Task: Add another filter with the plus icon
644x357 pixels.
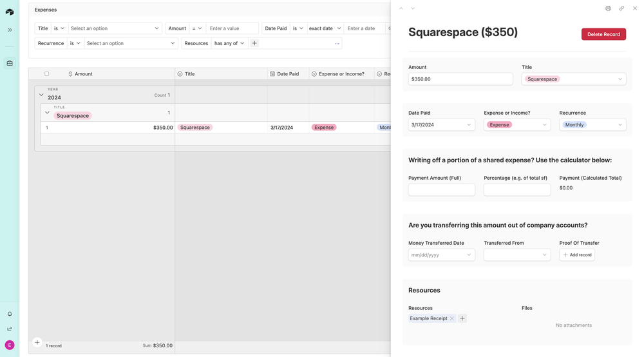Action: tap(254, 43)
